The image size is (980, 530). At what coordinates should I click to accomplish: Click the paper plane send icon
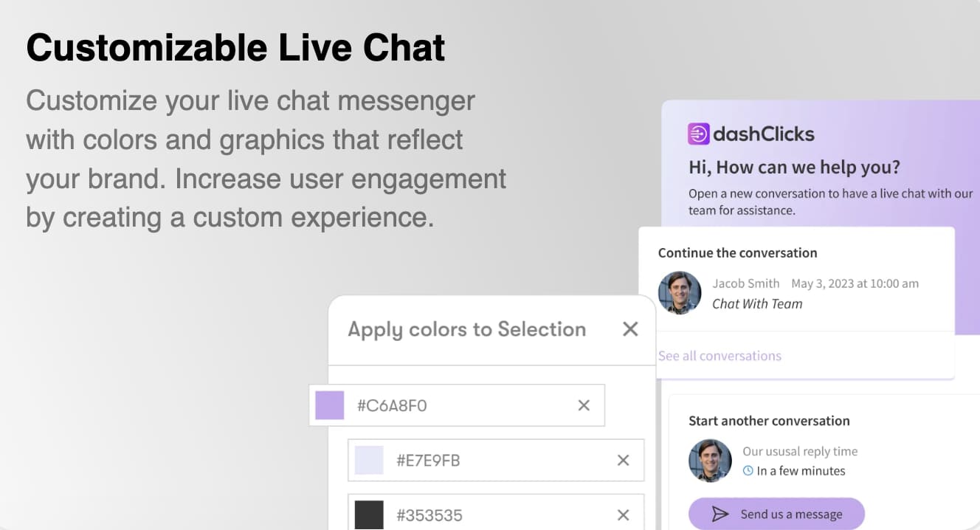point(720,514)
